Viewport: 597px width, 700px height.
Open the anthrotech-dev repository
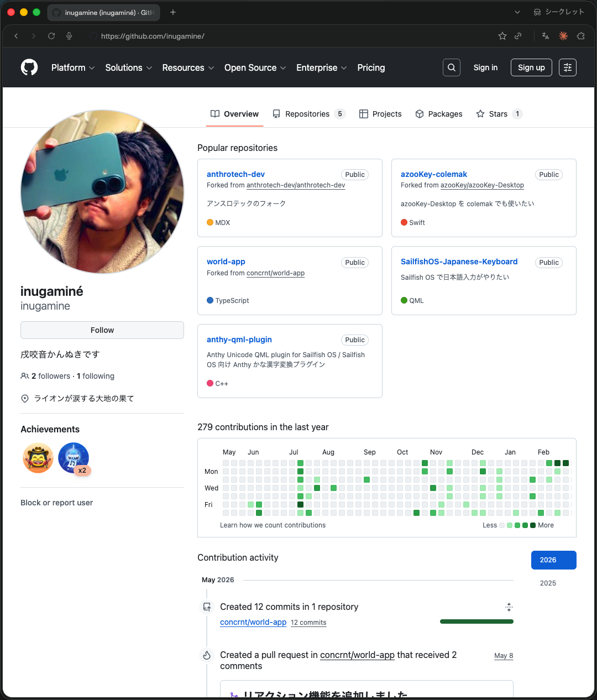point(235,174)
